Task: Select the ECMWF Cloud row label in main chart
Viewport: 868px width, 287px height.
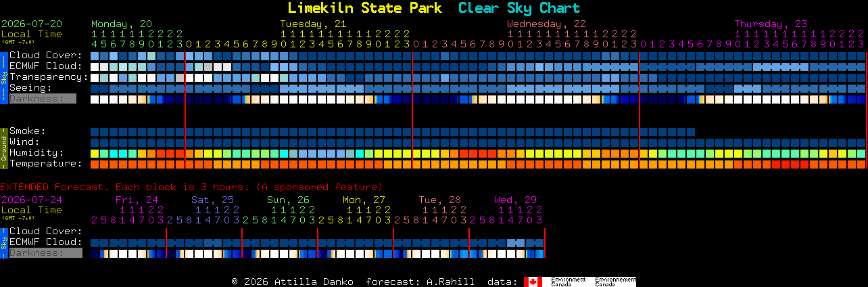Action: tap(45, 66)
